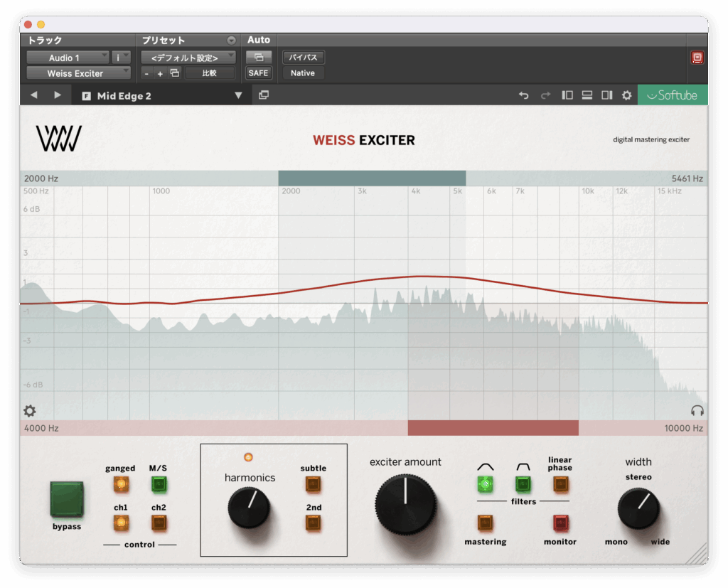
Task: Toggle the monitor button
Action: pyautogui.click(x=560, y=523)
